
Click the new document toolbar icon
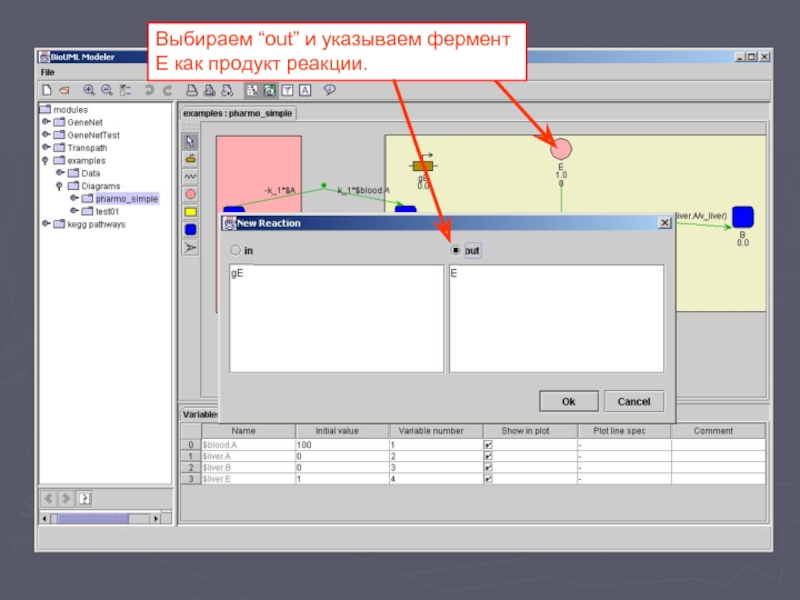pos(47,90)
